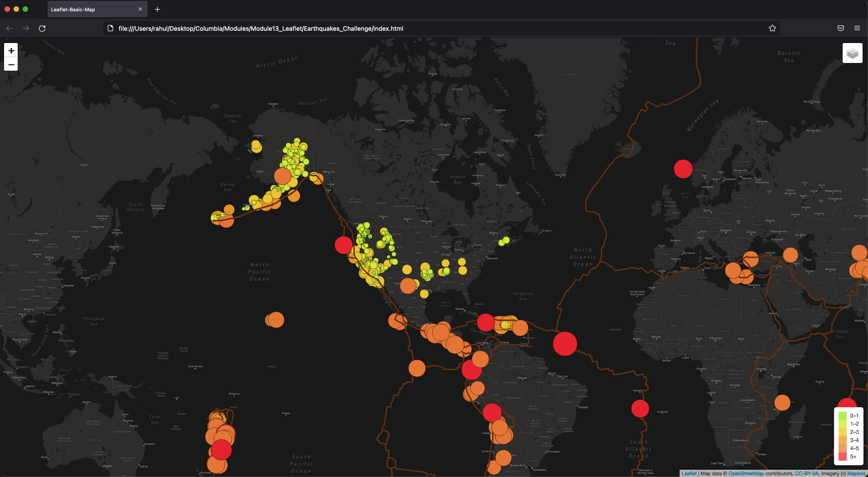This screenshot has height=477, width=868.
Task: Go back in browser history
Action: [9, 28]
